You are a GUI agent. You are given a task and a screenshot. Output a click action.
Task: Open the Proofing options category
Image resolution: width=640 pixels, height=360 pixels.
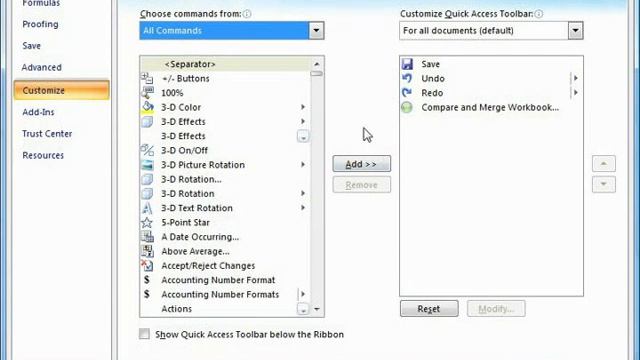[x=40, y=24]
